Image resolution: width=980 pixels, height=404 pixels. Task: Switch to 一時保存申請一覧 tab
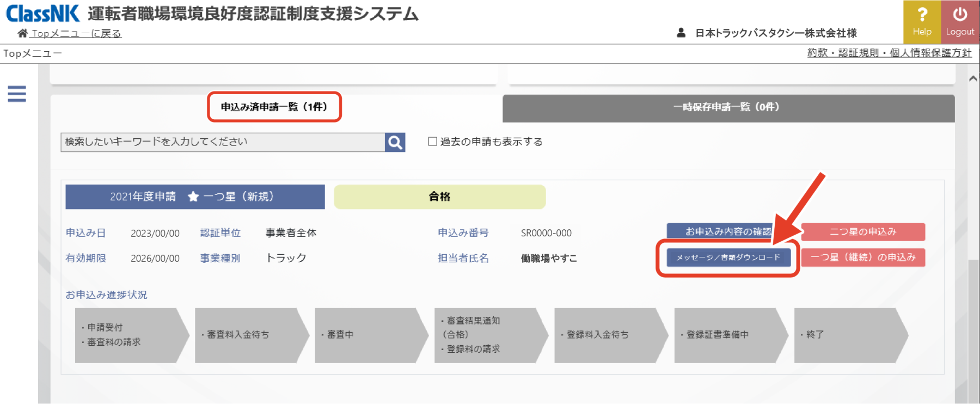pos(728,108)
